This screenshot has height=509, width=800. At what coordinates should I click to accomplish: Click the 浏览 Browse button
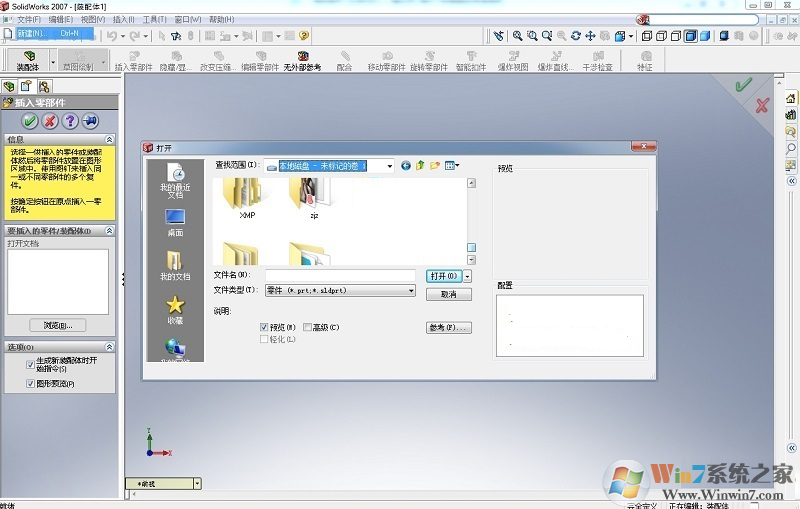click(x=58, y=325)
